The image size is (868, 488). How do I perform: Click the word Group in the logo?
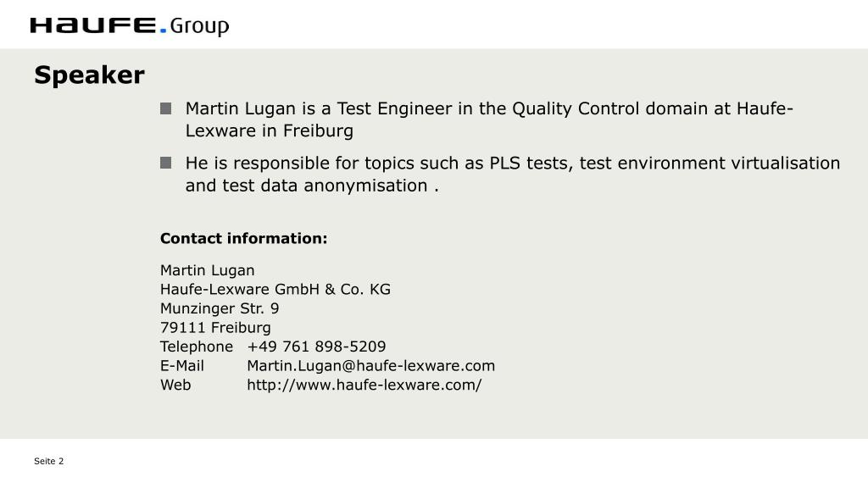point(199,26)
